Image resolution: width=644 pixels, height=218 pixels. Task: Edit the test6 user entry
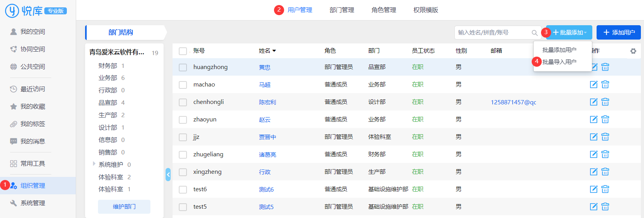(593, 189)
